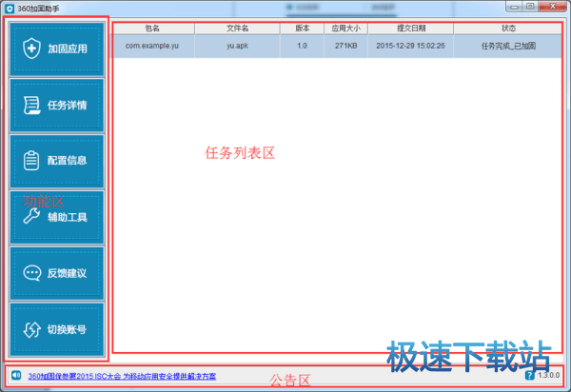Image resolution: width=571 pixels, height=392 pixels.
Task: Close the 360加固助手 window
Action: tap(552, 7)
